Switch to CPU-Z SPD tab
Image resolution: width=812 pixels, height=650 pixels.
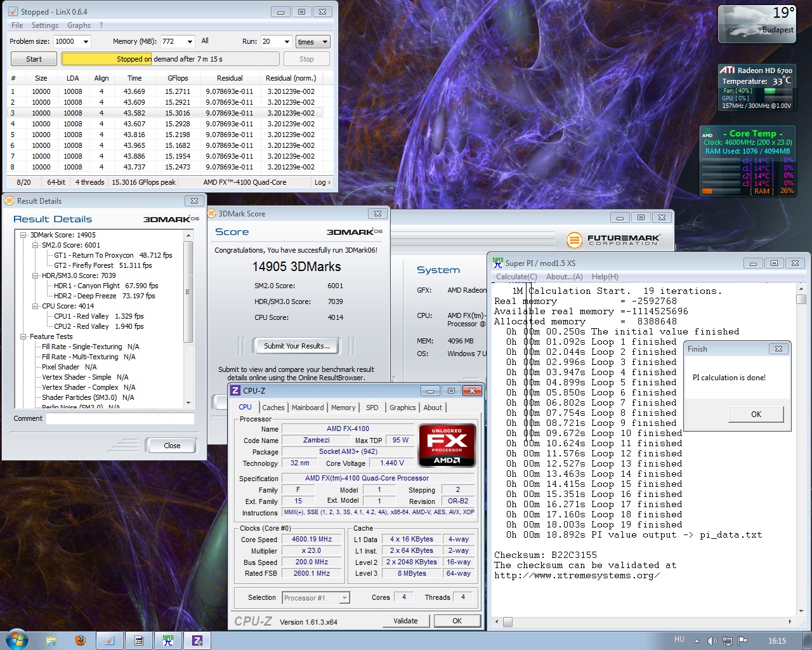[372, 408]
